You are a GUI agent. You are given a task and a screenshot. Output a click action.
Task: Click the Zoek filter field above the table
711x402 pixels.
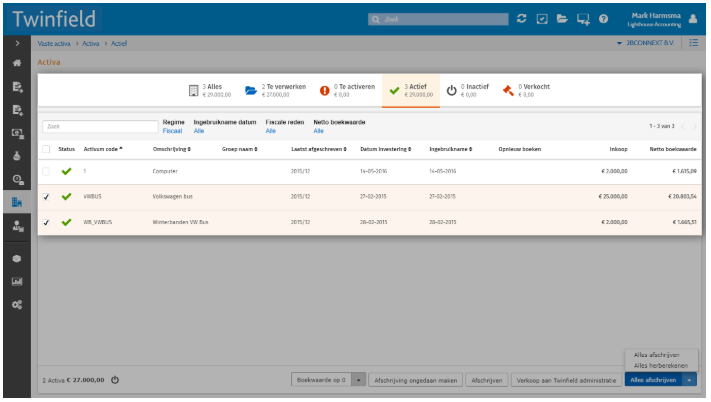tap(98, 127)
